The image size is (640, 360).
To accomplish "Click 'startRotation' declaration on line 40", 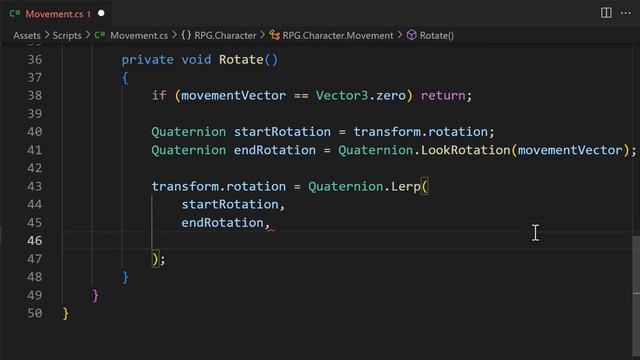I will coord(282,132).
